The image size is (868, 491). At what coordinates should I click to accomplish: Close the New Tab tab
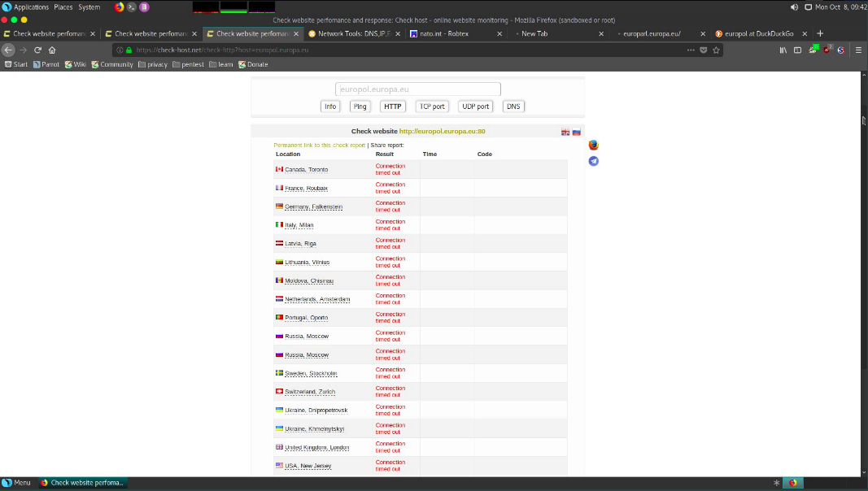(601, 33)
